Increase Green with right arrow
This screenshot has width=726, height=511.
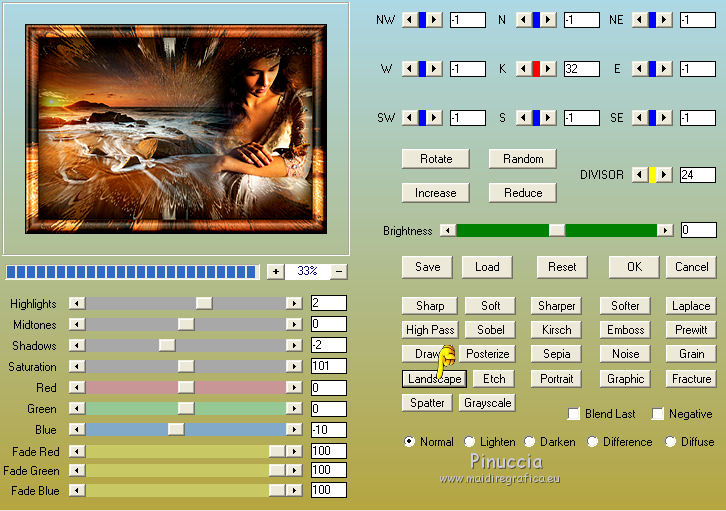[x=294, y=408]
